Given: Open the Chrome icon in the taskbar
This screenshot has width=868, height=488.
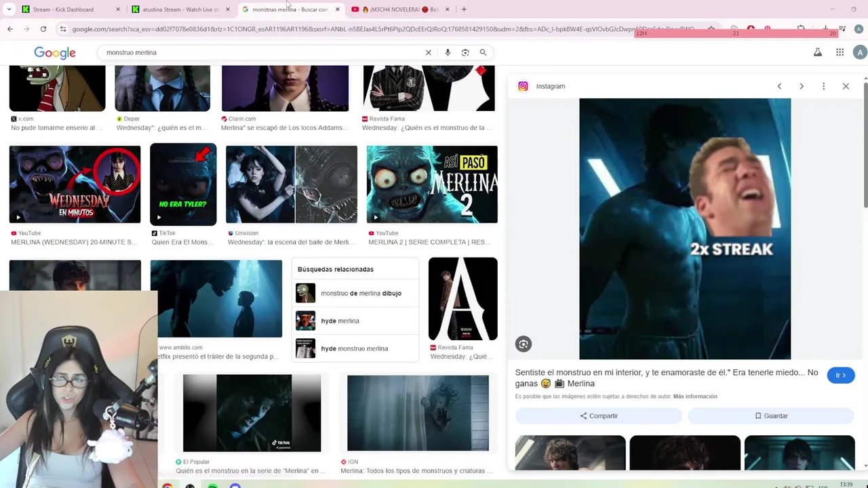Looking at the screenshot, I should (x=167, y=485).
